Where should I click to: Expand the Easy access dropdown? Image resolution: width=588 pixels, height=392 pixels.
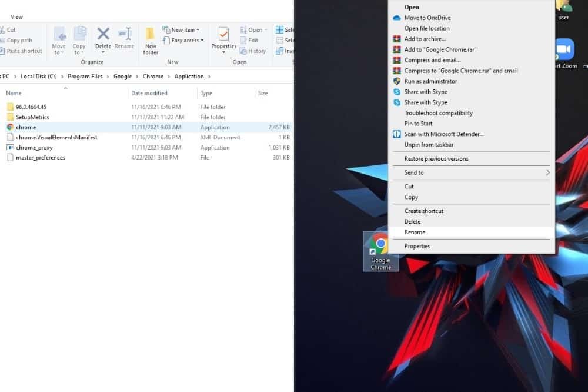187,41
